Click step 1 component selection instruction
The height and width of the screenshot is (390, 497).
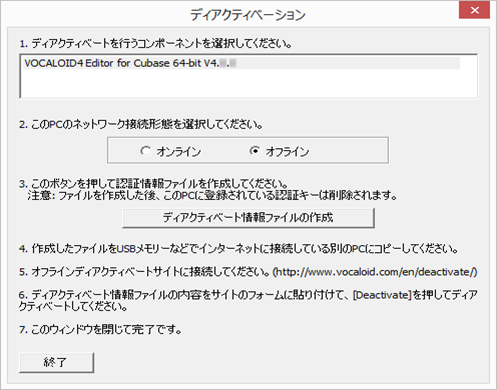click(155, 44)
